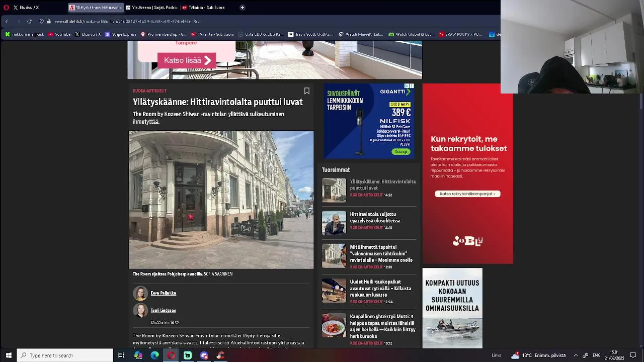Open Task View in the taskbar
This screenshot has width=644, height=362.
(x=121, y=355)
